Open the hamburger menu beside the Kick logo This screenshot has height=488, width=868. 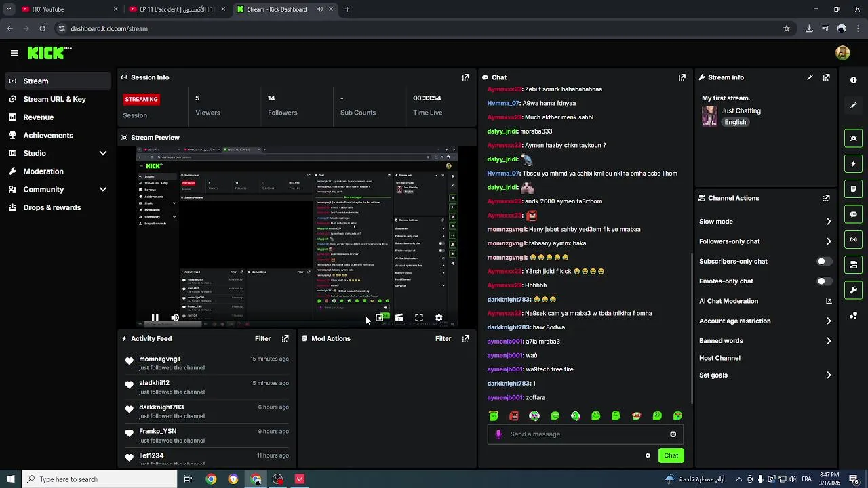click(x=14, y=53)
